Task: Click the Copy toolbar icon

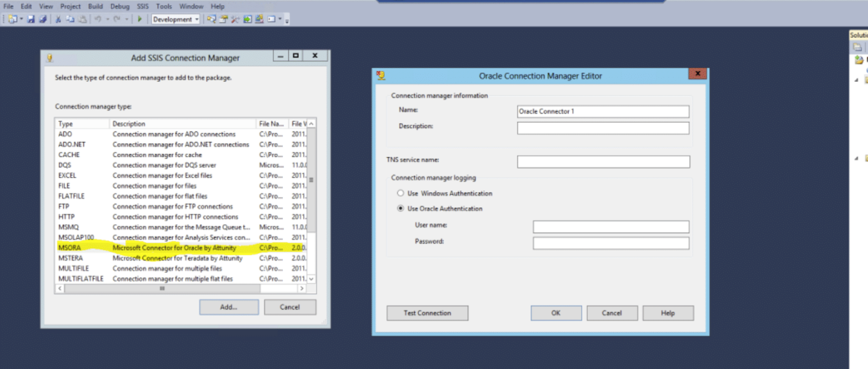Action: tap(71, 19)
